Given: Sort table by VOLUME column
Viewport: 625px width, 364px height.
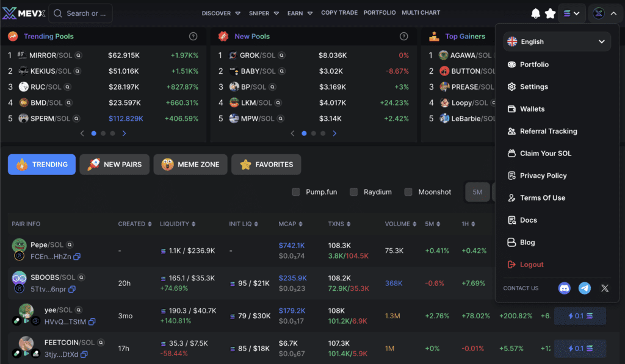Looking at the screenshot, I should tap(400, 224).
